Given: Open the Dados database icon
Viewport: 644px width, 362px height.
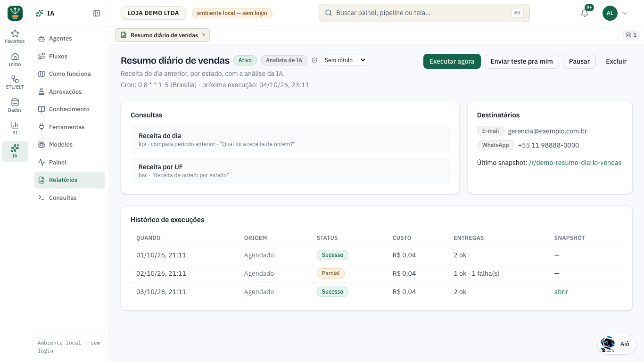Looking at the screenshot, I should tap(15, 105).
